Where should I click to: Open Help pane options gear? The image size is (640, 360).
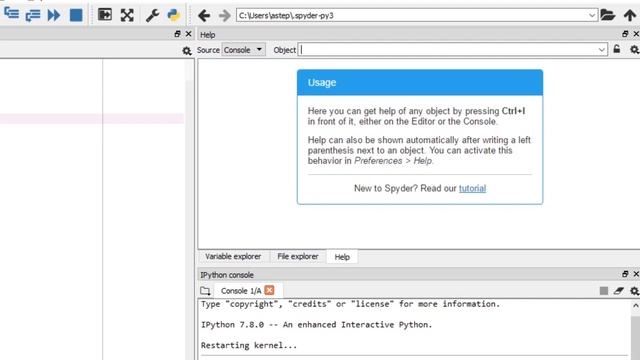pyautogui.click(x=634, y=50)
